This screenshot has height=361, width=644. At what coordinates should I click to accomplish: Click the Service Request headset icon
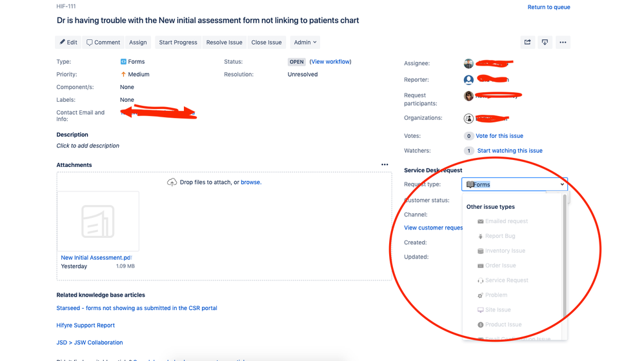coord(481,280)
